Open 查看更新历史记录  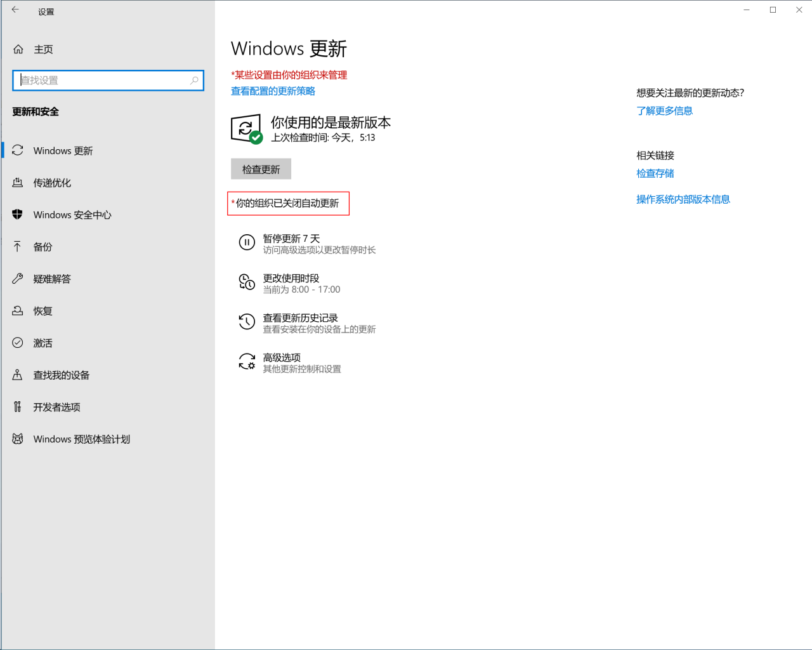tap(307, 323)
